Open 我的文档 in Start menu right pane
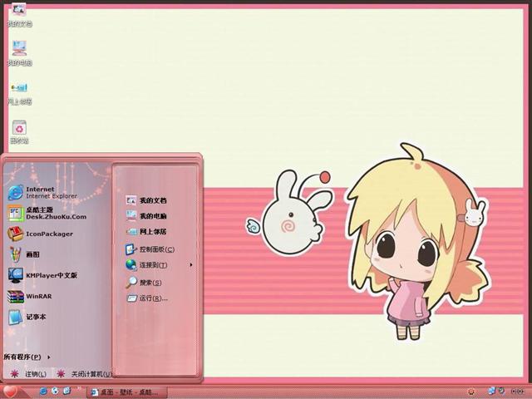The image size is (532, 399). pos(146,200)
